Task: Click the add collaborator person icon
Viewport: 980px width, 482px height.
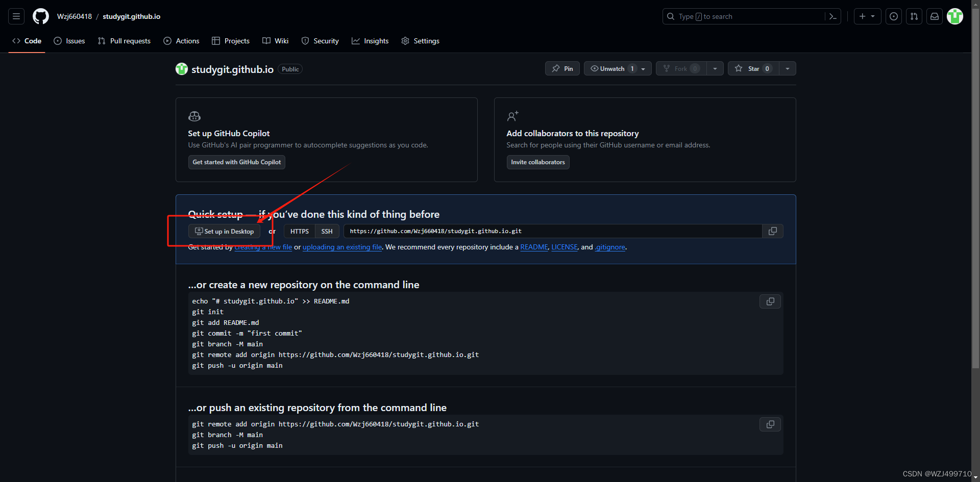Action: 512,116
